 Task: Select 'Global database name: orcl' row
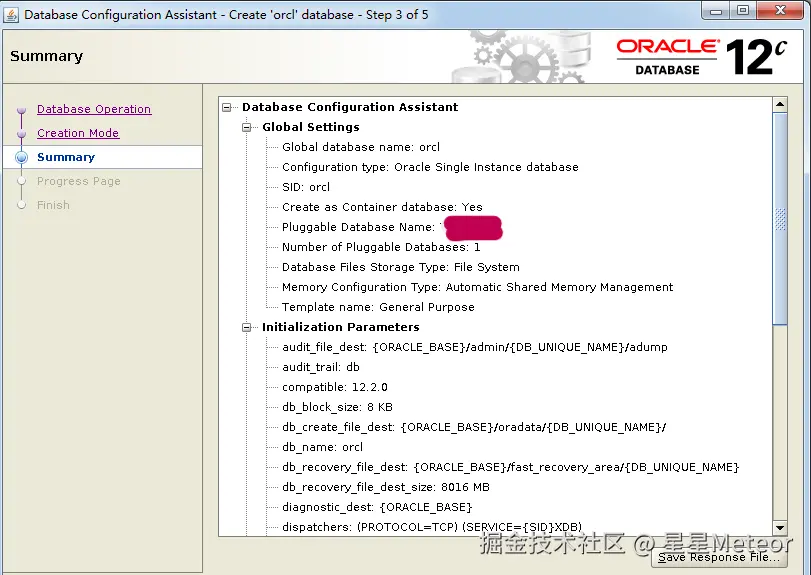(x=361, y=147)
